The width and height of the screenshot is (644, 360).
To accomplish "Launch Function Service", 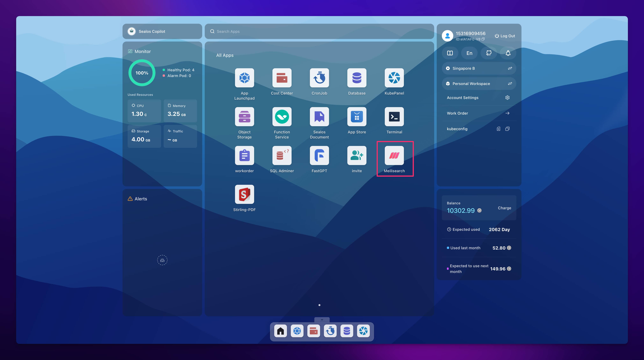I will click(282, 117).
